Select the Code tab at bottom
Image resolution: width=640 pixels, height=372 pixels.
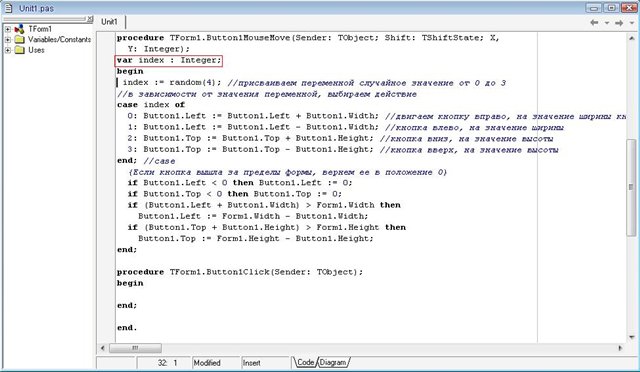point(305,362)
